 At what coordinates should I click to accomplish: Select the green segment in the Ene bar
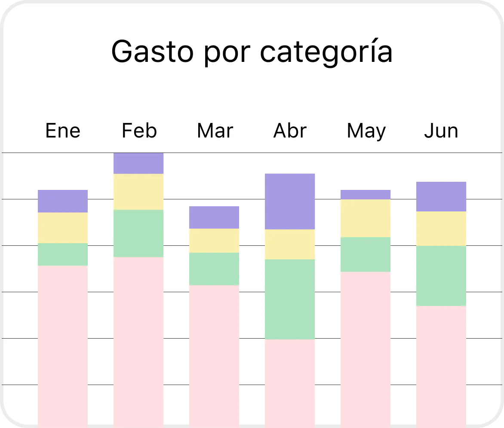[63, 254]
